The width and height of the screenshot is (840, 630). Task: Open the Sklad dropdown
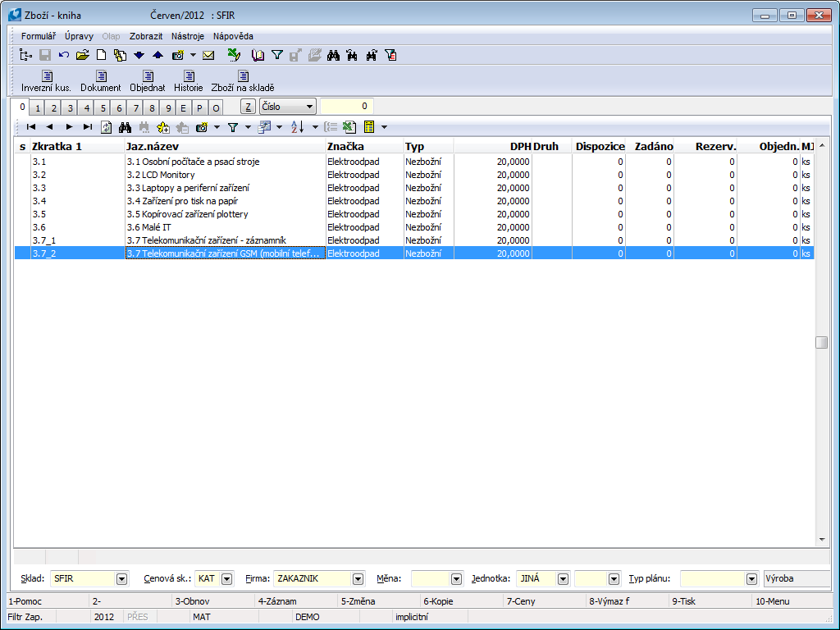122,578
